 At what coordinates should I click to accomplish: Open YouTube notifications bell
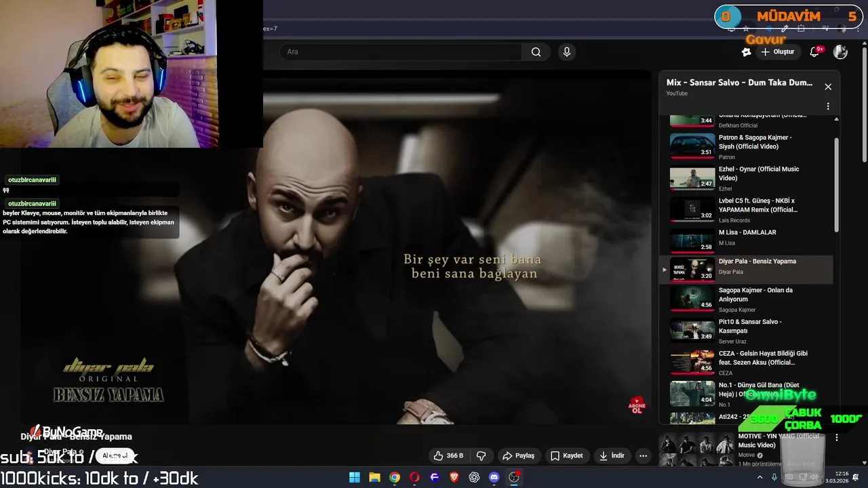click(815, 52)
